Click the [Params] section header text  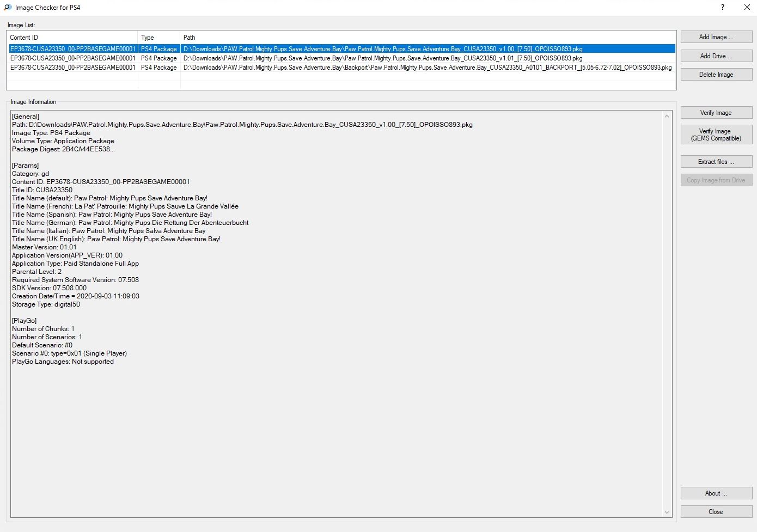pos(25,166)
